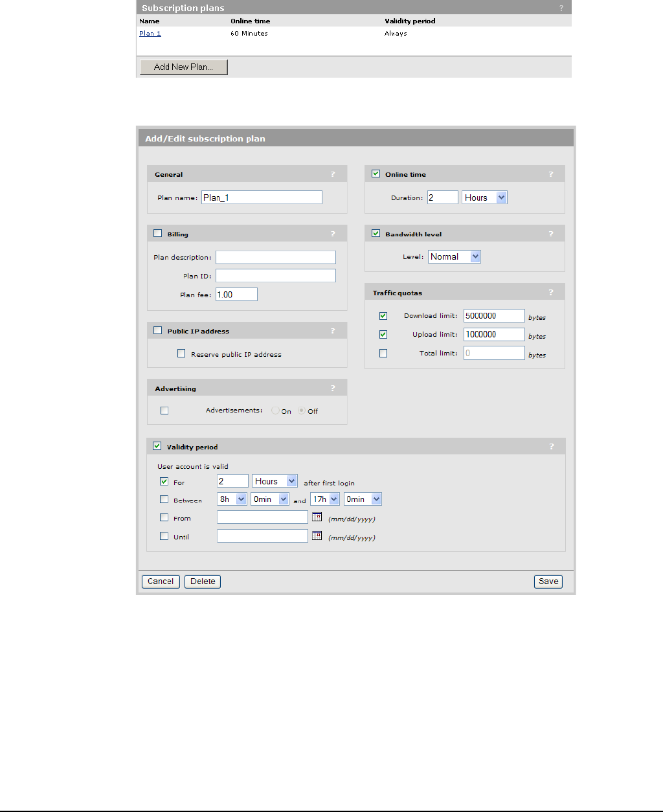This screenshot has height=812, width=663.
Task: Click Total limit value field
Action: (494, 353)
